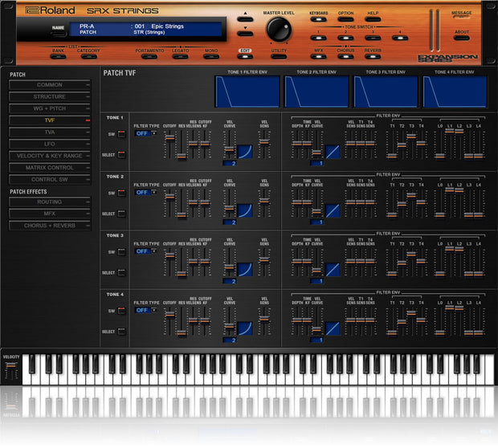Click the patch up arrow button

tap(245, 19)
